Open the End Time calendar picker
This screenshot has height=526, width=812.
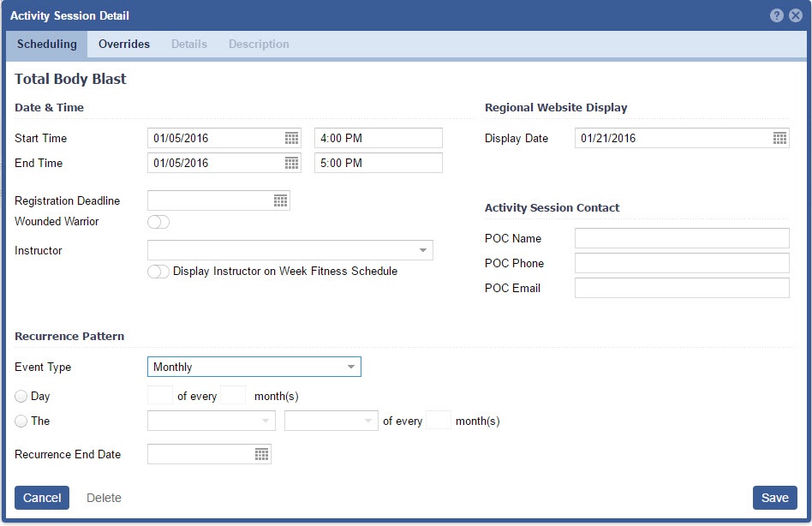[x=291, y=163]
